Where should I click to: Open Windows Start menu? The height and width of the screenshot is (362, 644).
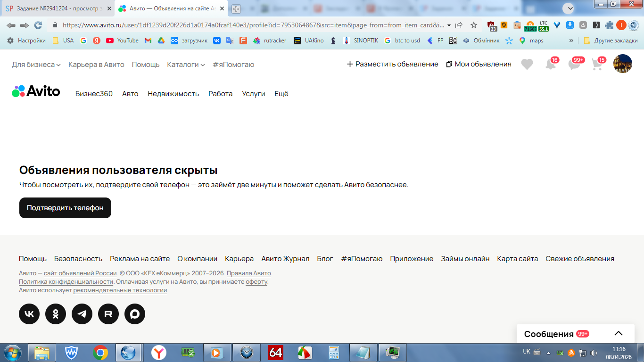[12, 353]
